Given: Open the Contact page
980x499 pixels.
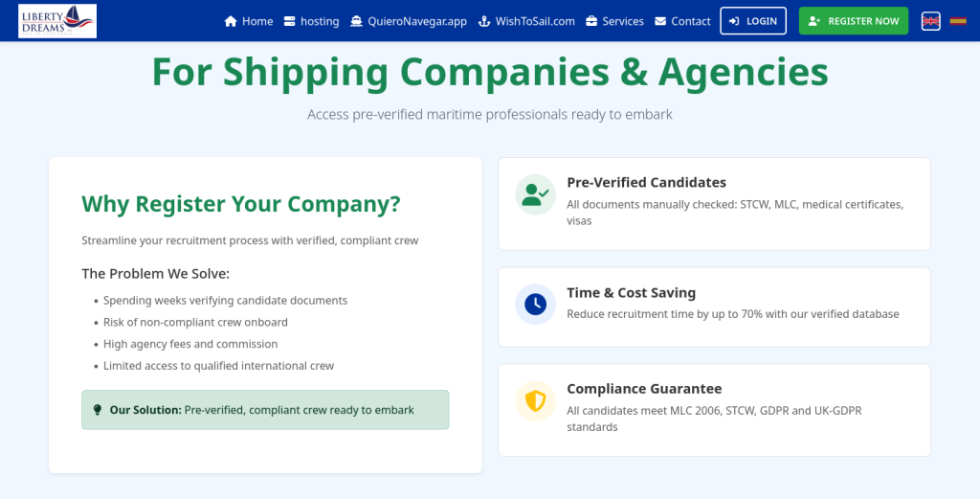Looking at the screenshot, I should [x=682, y=21].
